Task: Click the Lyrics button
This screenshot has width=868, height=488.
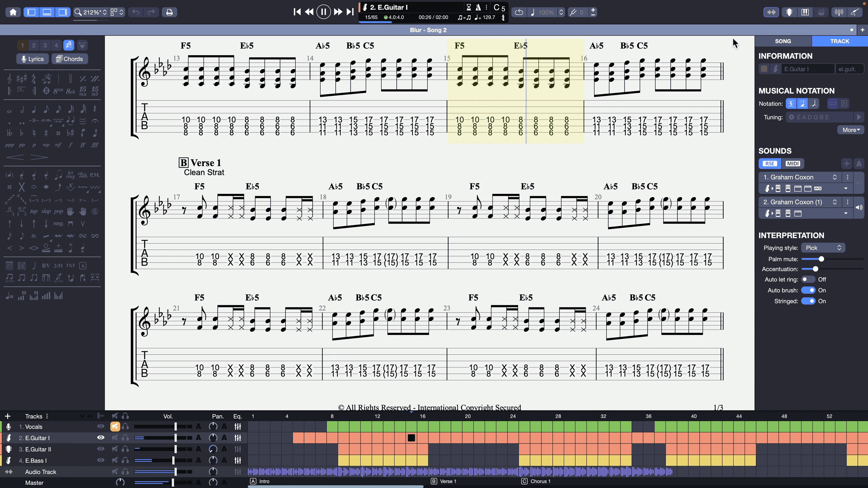Action: pyautogui.click(x=33, y=59)
